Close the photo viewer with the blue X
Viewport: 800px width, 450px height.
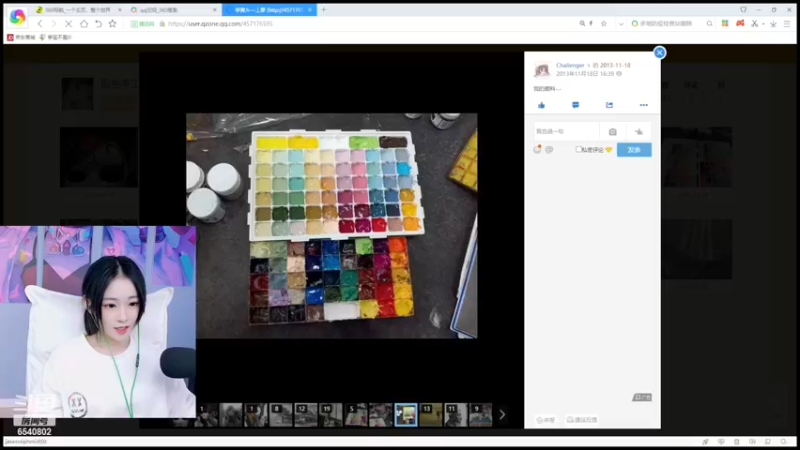[x=659, y=53]
